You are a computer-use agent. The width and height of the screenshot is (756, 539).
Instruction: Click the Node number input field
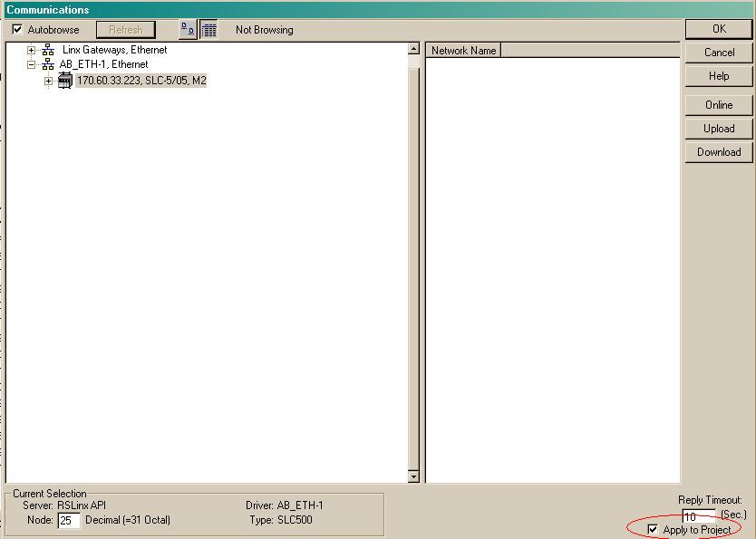tap(69, 520)
